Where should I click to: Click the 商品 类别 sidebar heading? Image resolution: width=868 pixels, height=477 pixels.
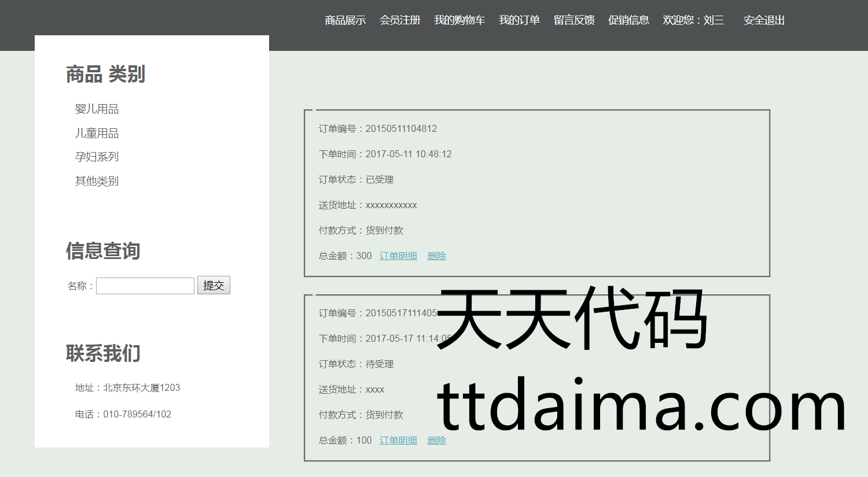click(105, 75)
